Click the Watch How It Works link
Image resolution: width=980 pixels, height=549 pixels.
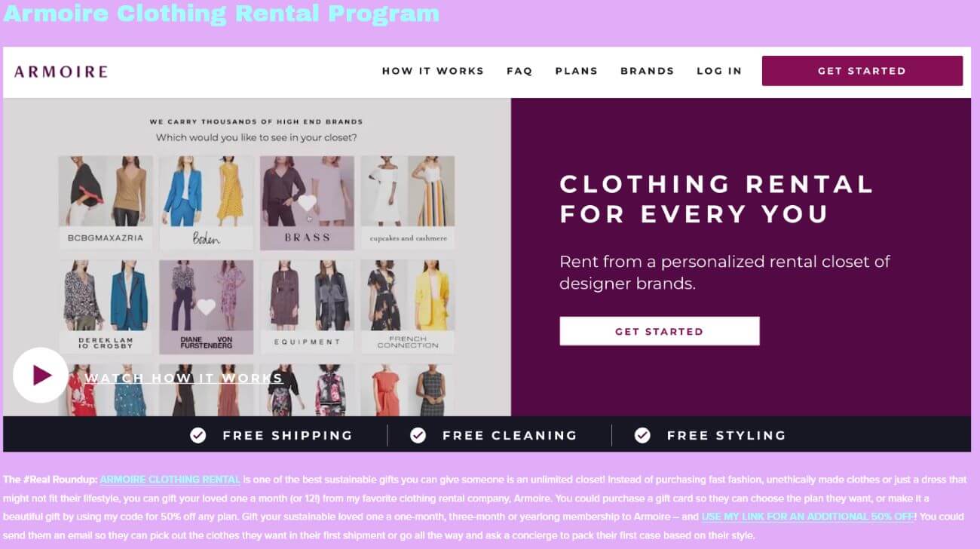click(184, 378)
